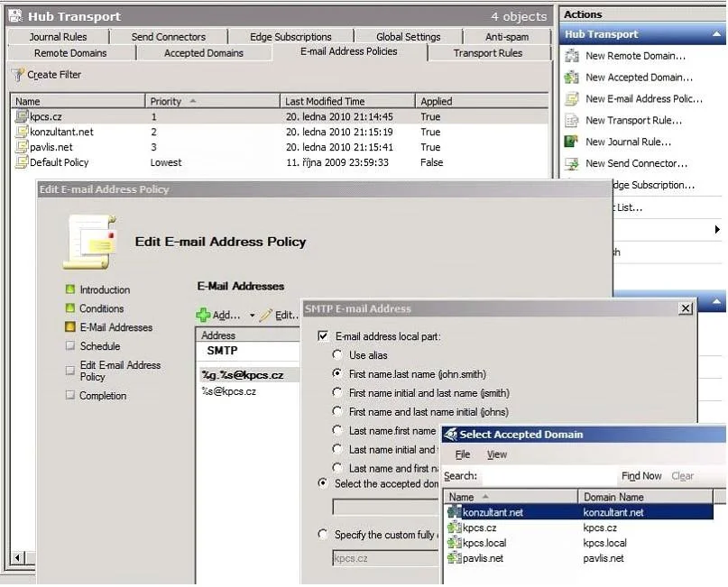Click the Clear search button
728x587 pixels.
click(x=683, y=475)
